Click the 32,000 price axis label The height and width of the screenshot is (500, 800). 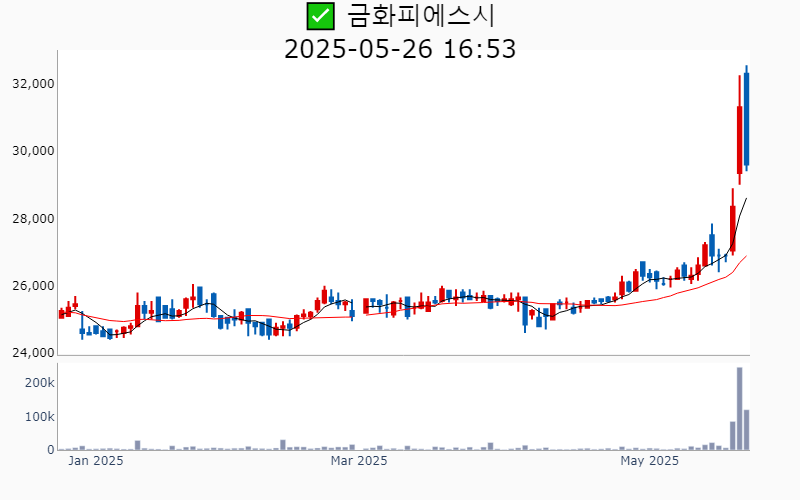(x=33, y=84)
